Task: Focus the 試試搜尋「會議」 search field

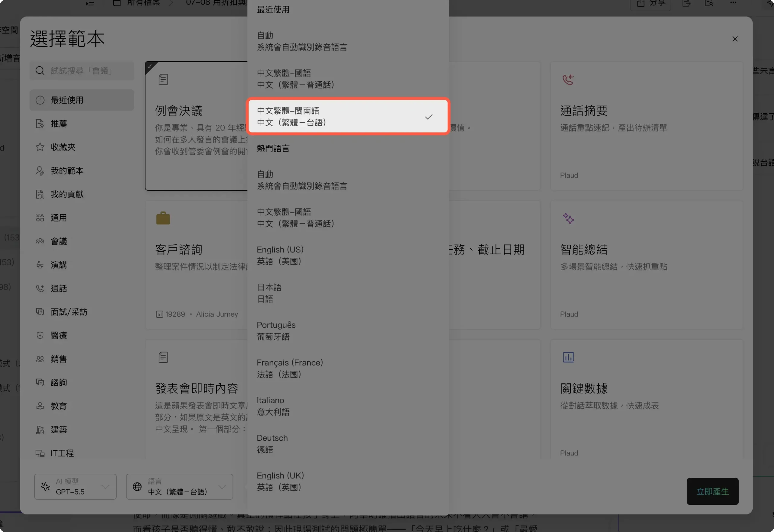Action: tap(82, 71)
